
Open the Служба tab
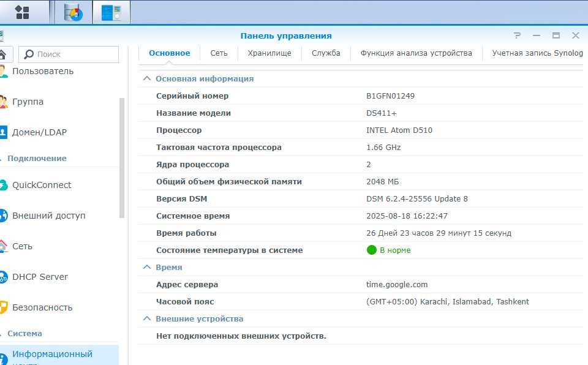point(326,53)
